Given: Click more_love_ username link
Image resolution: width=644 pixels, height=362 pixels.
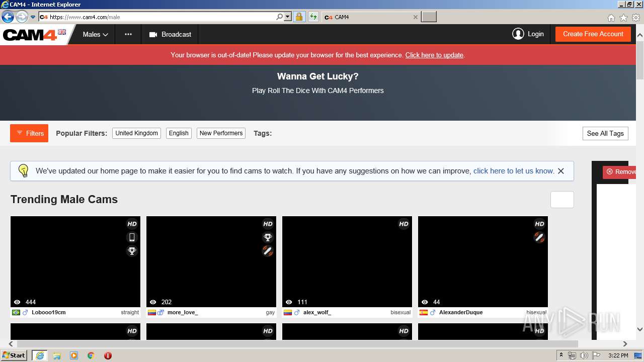Looking at the screenshot, I should [183, 312].
